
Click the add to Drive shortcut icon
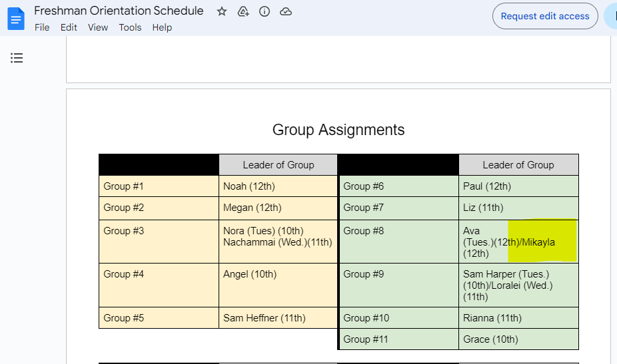pos(243,11)
